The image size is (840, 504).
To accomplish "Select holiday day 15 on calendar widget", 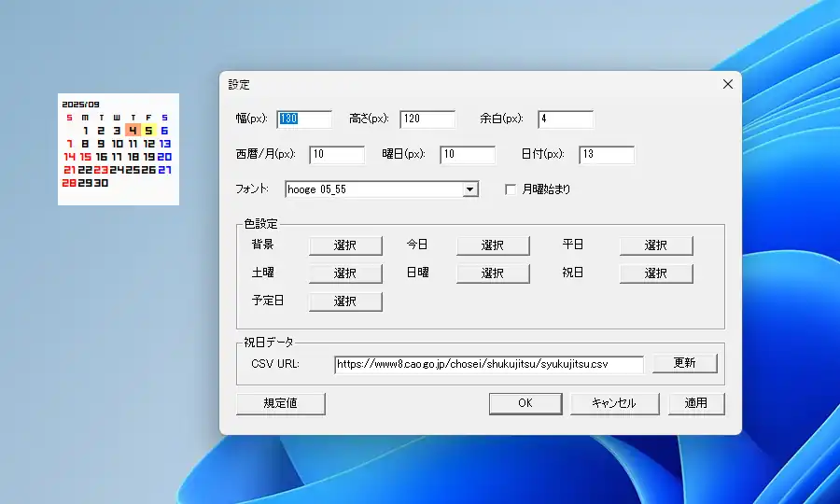I will pos(86,157).
